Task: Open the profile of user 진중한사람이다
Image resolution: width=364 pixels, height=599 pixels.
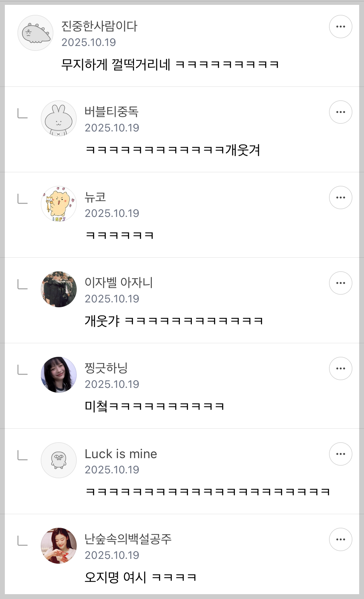Action: coord(99,26)
